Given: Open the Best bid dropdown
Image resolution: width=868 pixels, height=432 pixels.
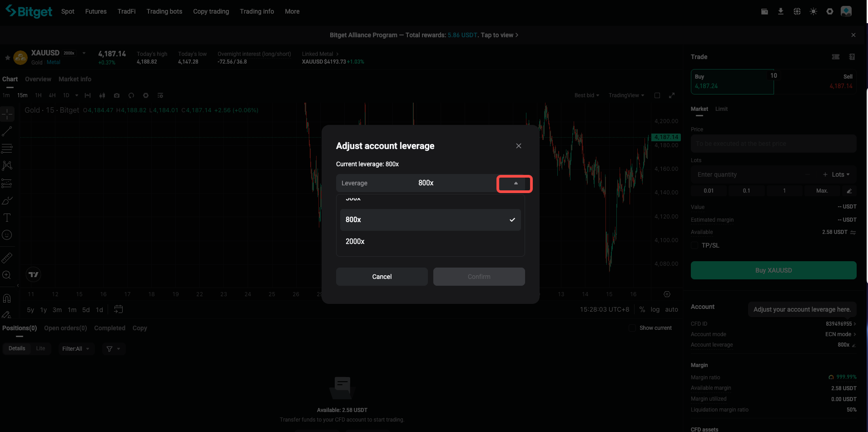Looking at the screenshot, I should click(586, 95).
